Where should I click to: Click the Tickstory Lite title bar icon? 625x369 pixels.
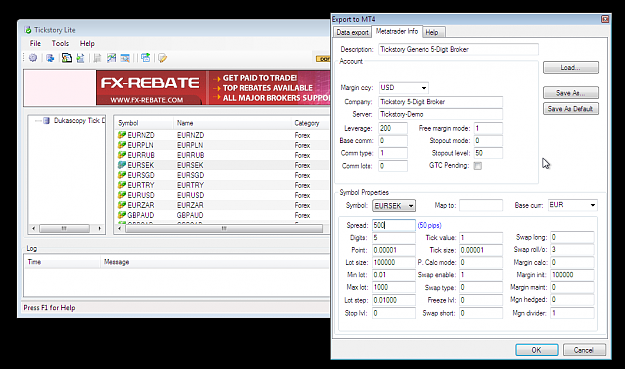pos(28,30)
